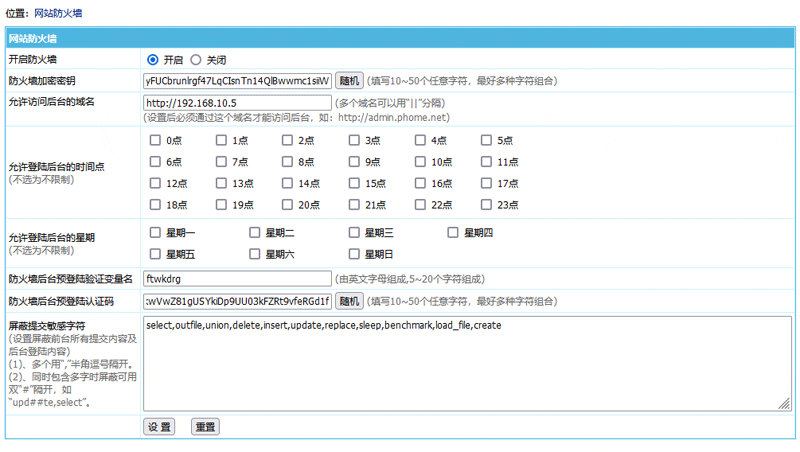
Task: Select the 关闭 firewall radio button
Action: point(196,60)
